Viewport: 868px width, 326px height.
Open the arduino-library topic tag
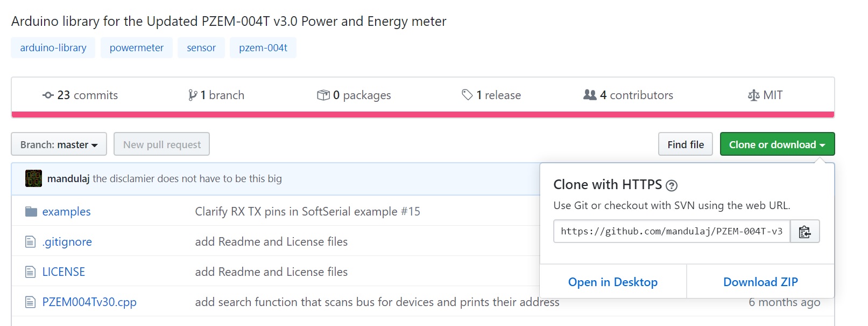[x=53, y=47]
